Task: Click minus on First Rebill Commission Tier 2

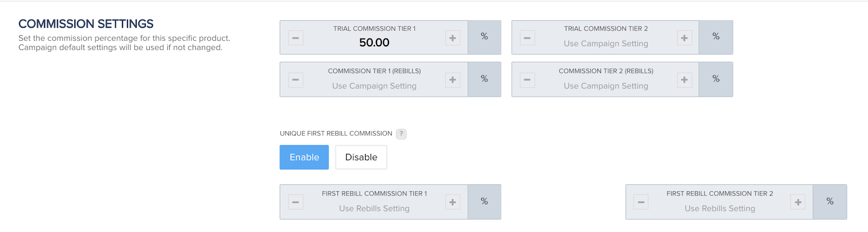Action: [x=641, y=202]
